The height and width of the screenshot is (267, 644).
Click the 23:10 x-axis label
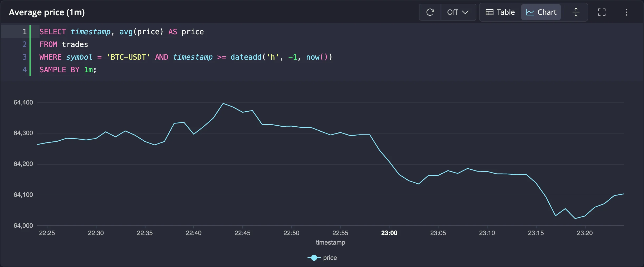487,233
